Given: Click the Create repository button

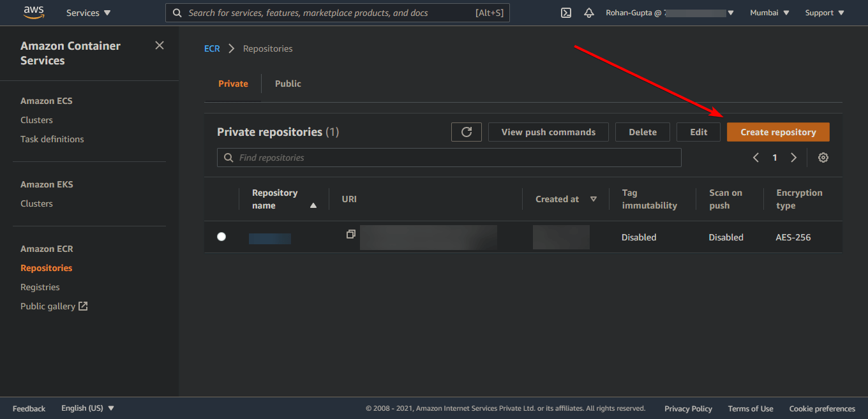Looking at the screenshot, I should (778, 132).
